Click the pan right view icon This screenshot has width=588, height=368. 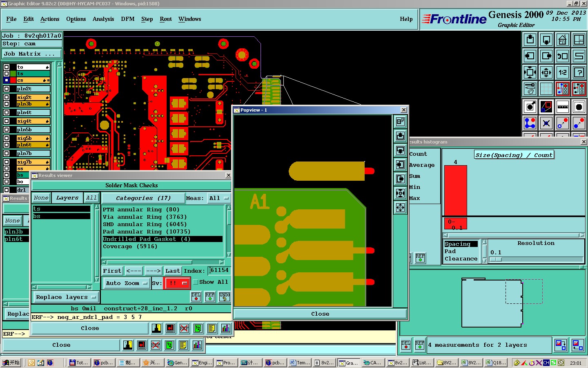click(546, 56)
